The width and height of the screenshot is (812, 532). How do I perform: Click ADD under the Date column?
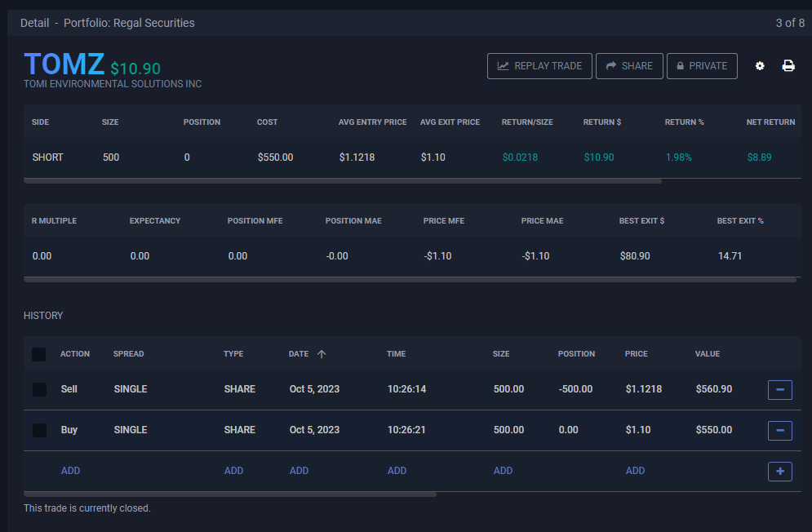click(x=299, y=471)
